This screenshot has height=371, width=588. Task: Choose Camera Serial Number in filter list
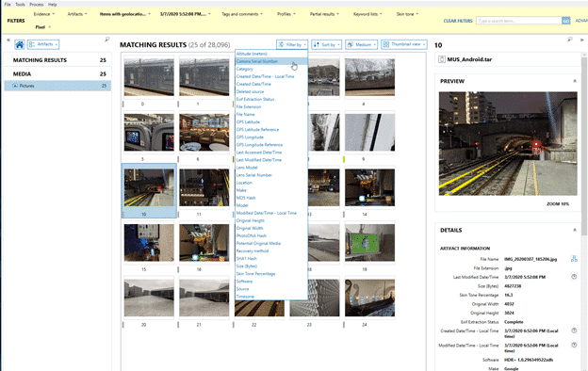(x=271, y=61)
